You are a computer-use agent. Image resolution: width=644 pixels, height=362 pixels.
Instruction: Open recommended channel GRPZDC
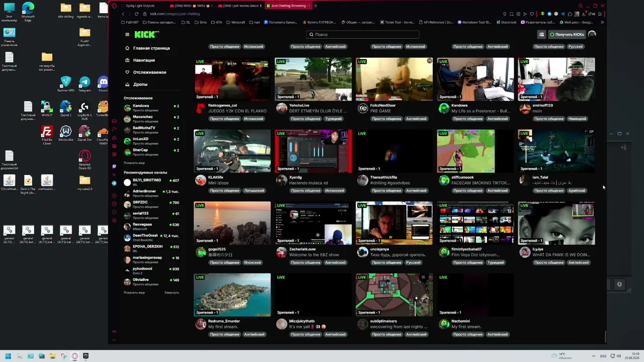[x=151, y=204]
